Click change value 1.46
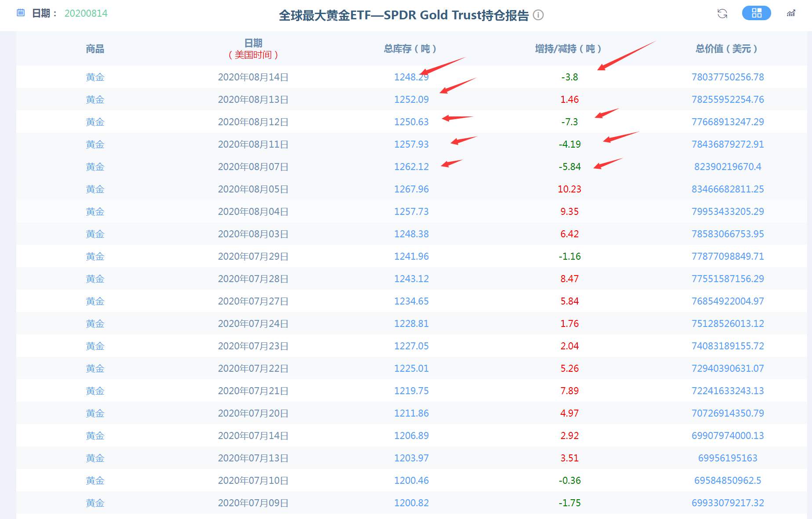Viewport: 812px width, 519px height. click(x=569, y=100)
